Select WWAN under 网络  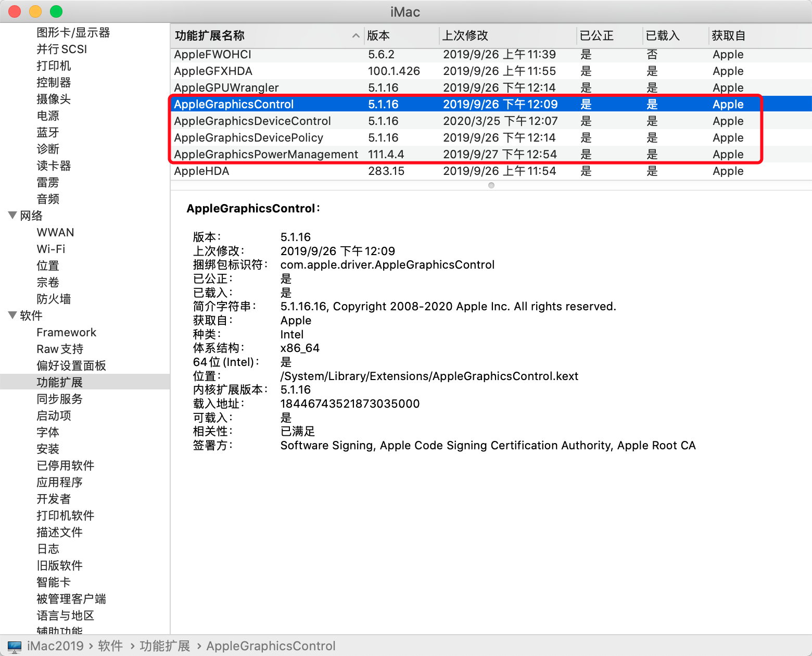coord(55,232)
